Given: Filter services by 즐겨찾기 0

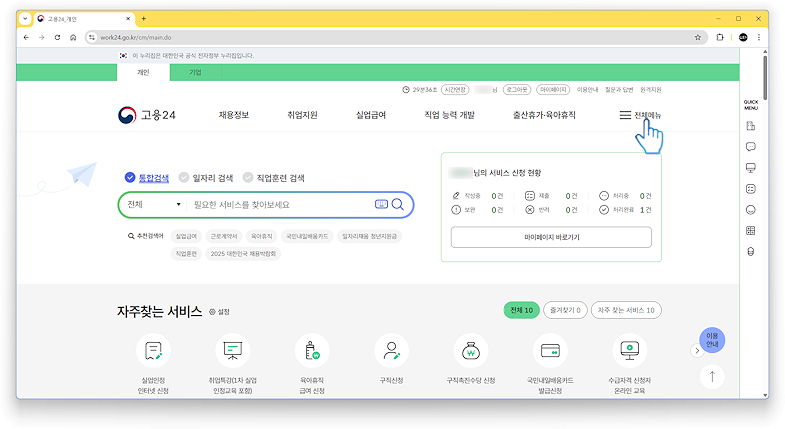Looking at the screenshot, I should tap(565, 310).
